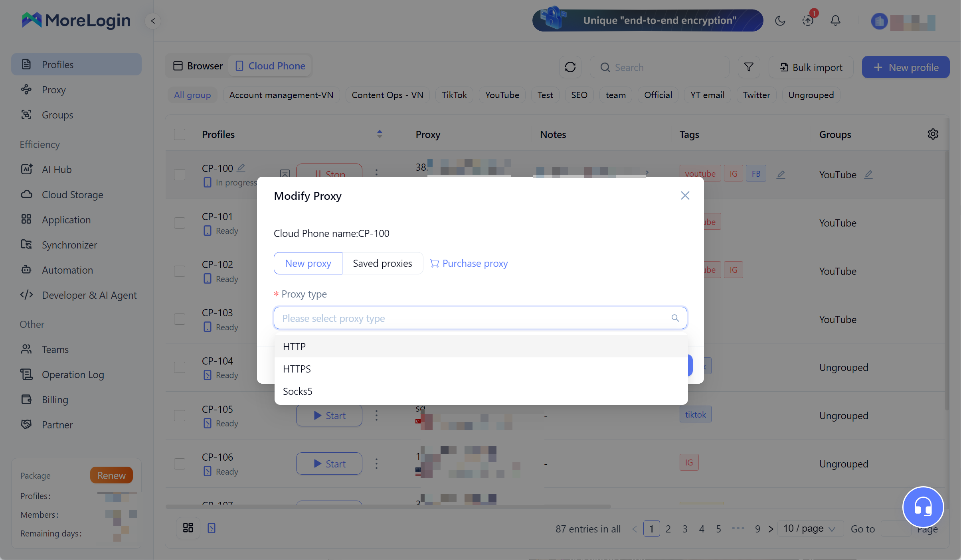
Task: Check the CP-106 row checkbox
Action: click(180, 464)
